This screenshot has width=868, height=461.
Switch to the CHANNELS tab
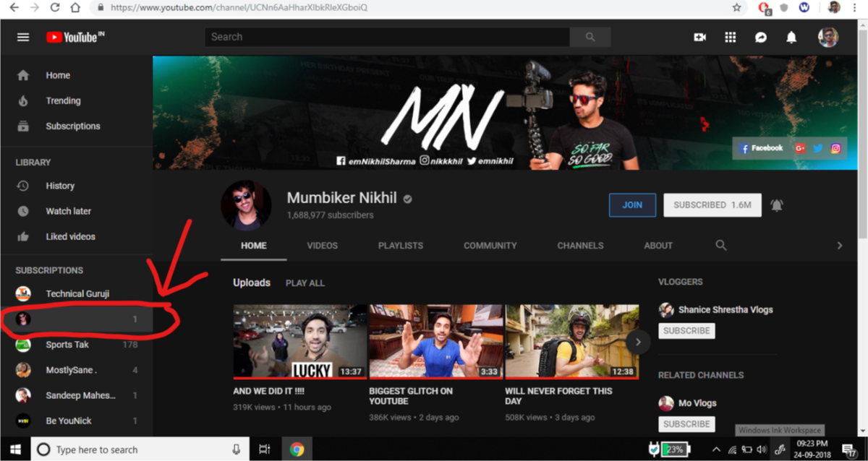click(580, 246)
